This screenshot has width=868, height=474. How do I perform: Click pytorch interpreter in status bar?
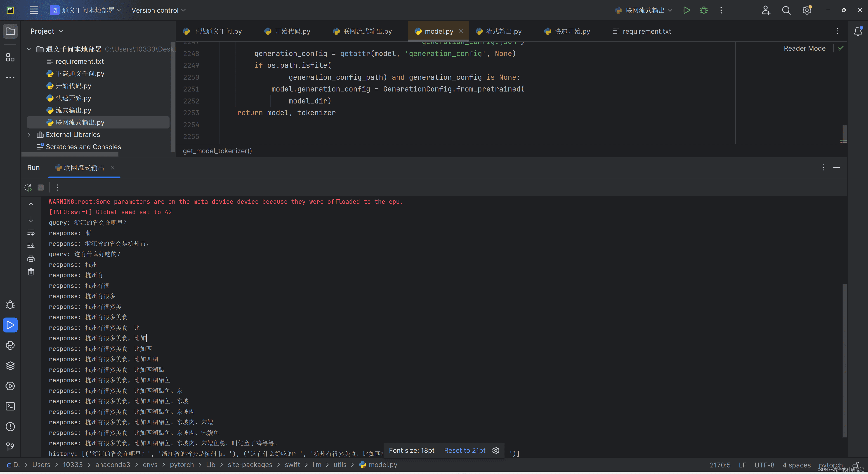(x=831, y=465)
